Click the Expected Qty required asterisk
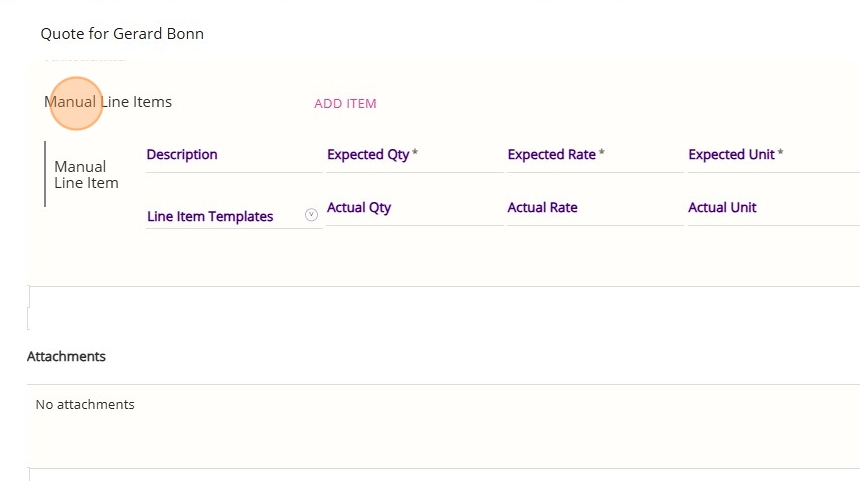The width and height of the screenshot is (860, 481). coord(415,154)
